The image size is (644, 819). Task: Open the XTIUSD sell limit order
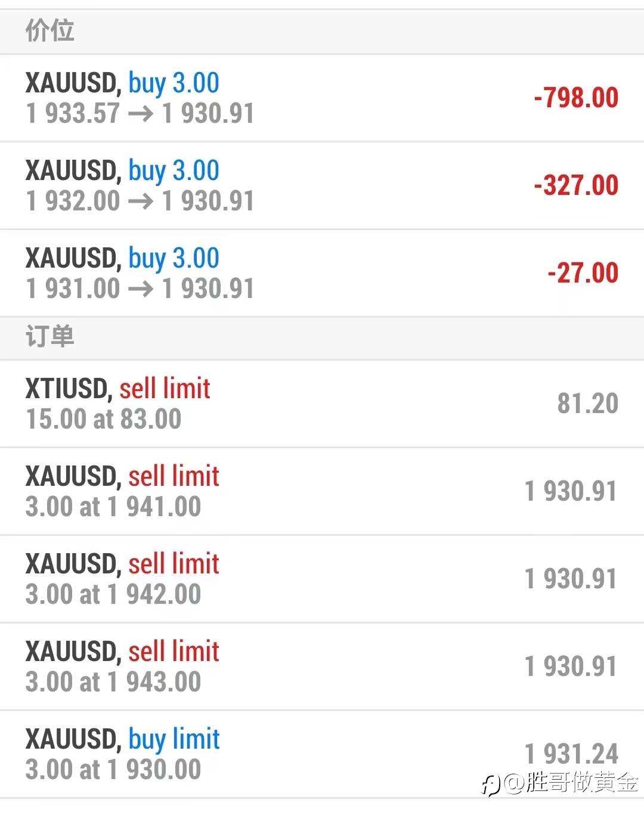click(x=322, y=404)
